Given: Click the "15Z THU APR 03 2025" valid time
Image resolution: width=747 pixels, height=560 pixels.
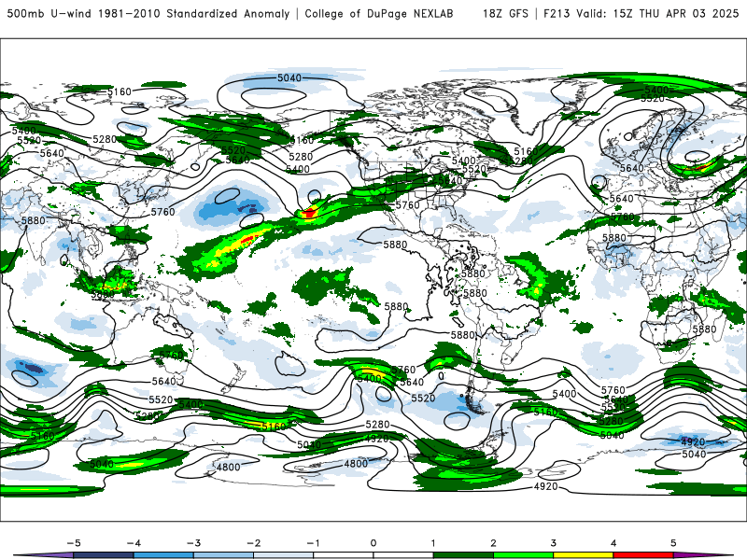Looking at the screenshot, I should 676,13.
